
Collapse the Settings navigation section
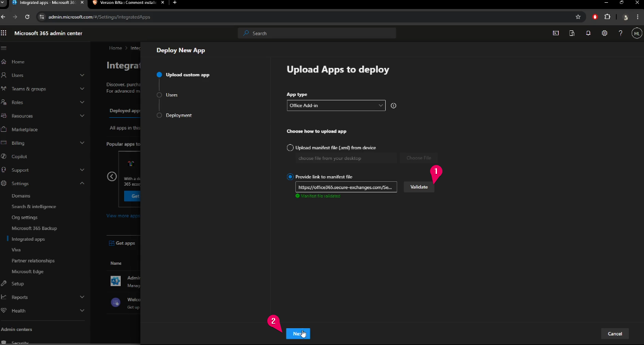82,183
